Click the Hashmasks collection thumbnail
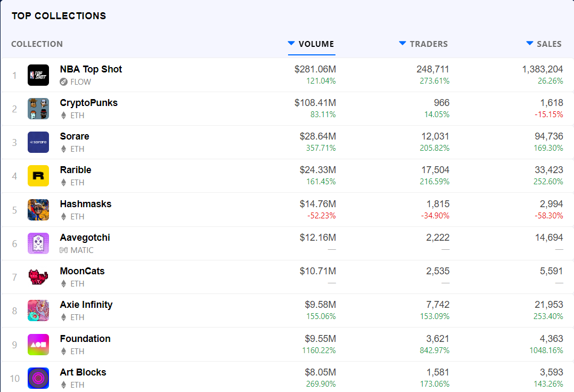Image resolution: width=574 pixels, height=392 pixels. [38, 210]
